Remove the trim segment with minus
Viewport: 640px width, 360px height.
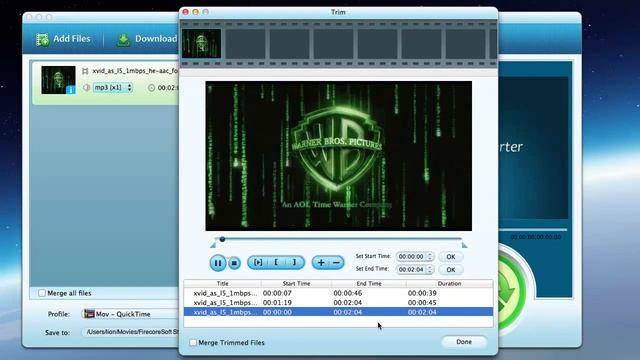(x=336, y=263)
